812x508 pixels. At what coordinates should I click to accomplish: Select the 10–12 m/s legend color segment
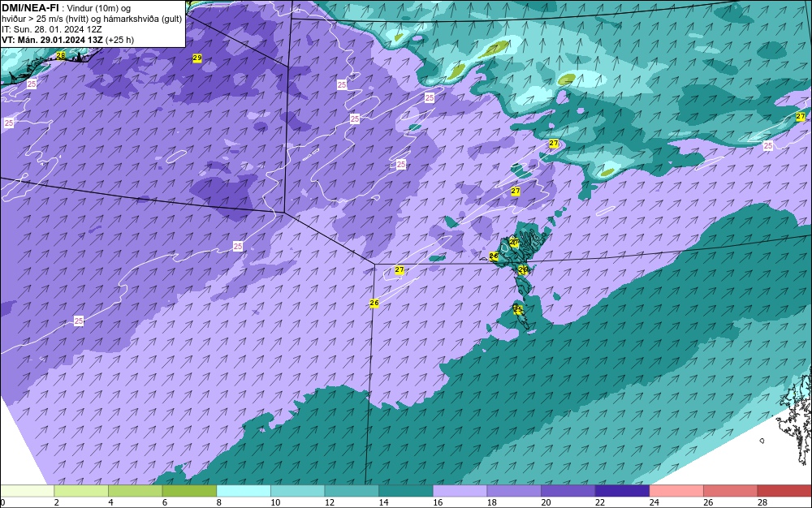tap(298, 491)
